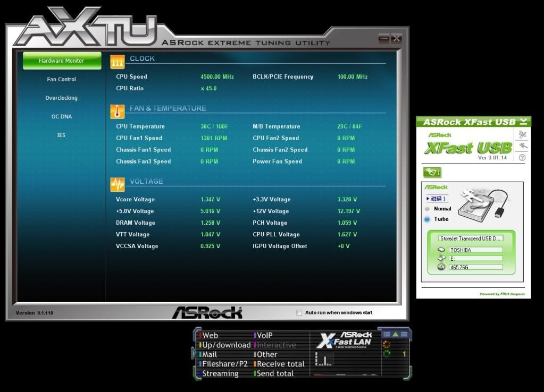The height and width of the screenshot is (392, 544).
Task: Toggle Interactive traffic in XFast LAN
Action: (275, 345)
